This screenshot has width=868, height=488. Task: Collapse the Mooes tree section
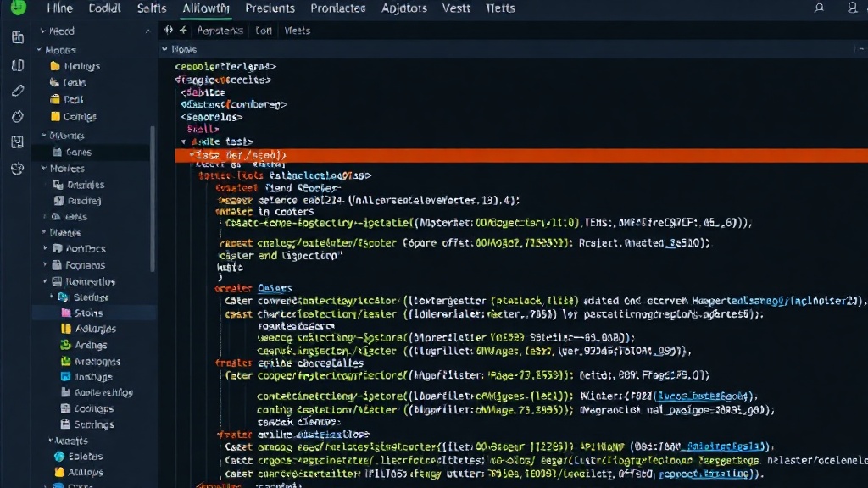(x=39, y=50)
